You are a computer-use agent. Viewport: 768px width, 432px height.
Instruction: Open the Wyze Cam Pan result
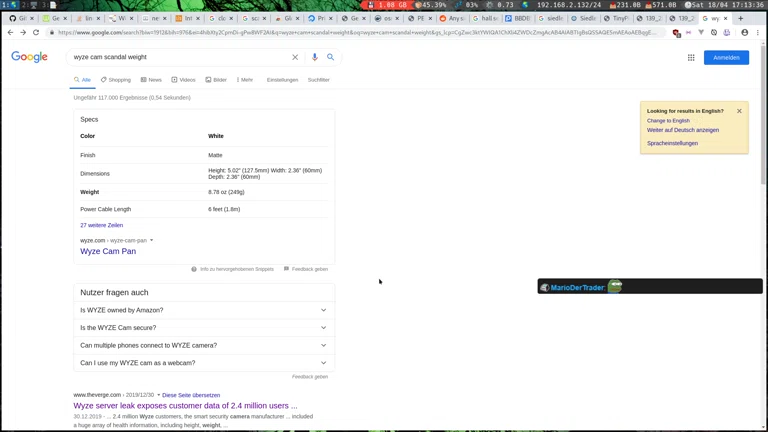click(108, 251)
